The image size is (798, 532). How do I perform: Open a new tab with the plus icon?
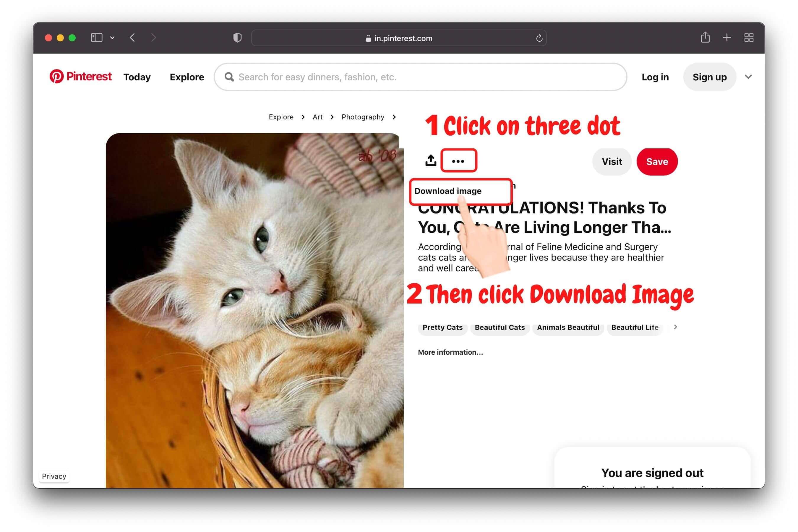[x=727, y=38]
